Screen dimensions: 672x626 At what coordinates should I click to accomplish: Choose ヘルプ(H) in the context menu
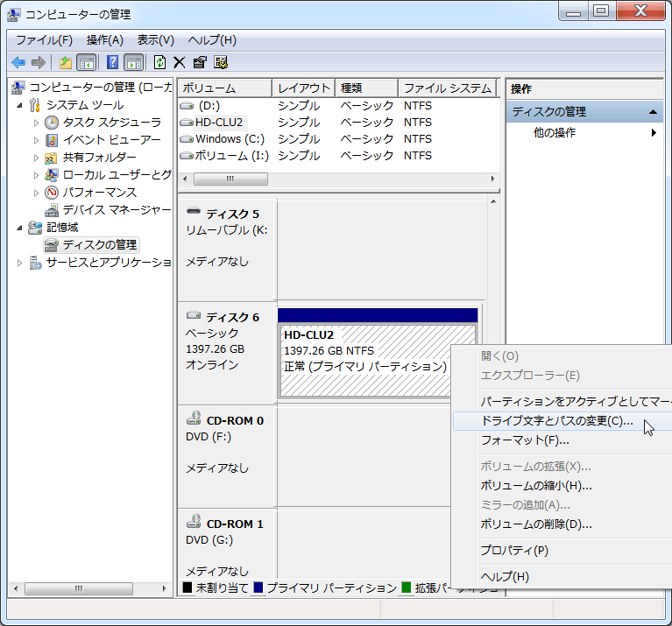click(562, 577)
